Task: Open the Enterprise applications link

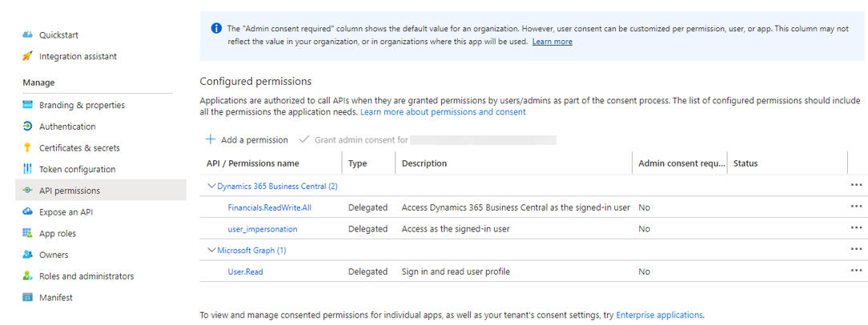Action: tap(659, 315)
